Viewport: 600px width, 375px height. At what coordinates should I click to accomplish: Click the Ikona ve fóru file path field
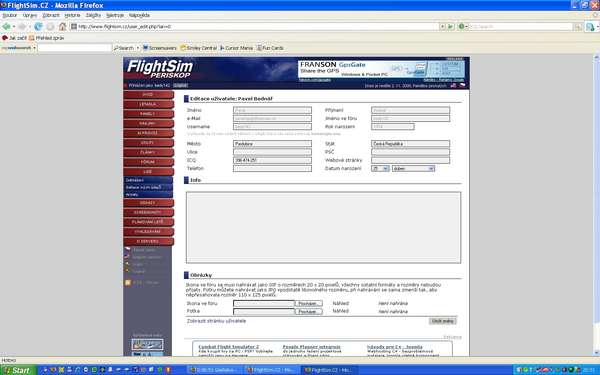(x=264, y=303)
